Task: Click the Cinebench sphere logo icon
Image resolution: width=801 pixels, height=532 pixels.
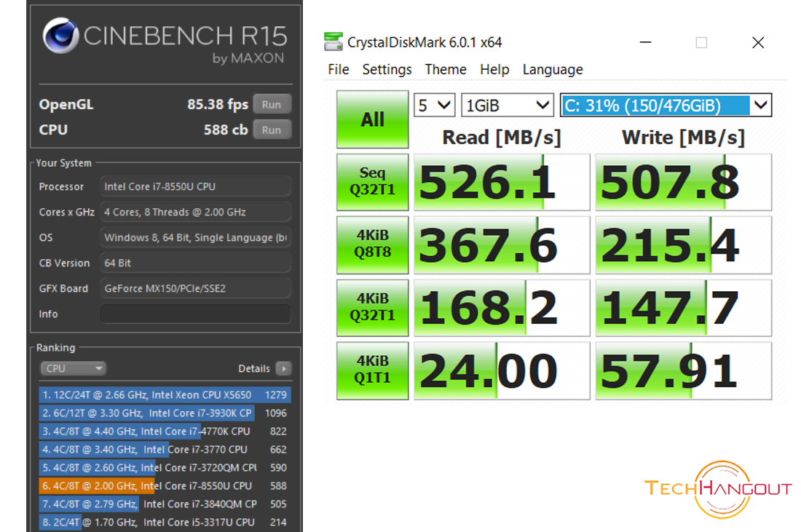Action: pyautogui.click(x=60, y=36)
